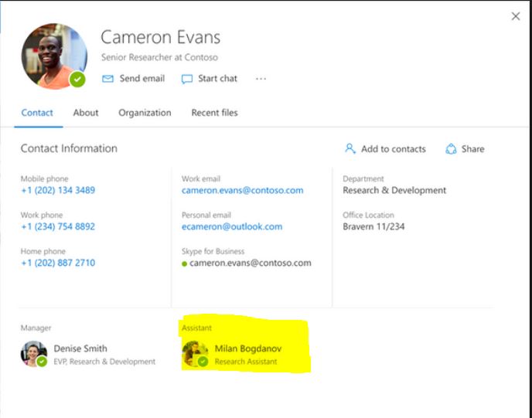This screenshot has height=418, width=532.
Task: Click EVP, Research & Development title
Action: (x=104, y=362)
